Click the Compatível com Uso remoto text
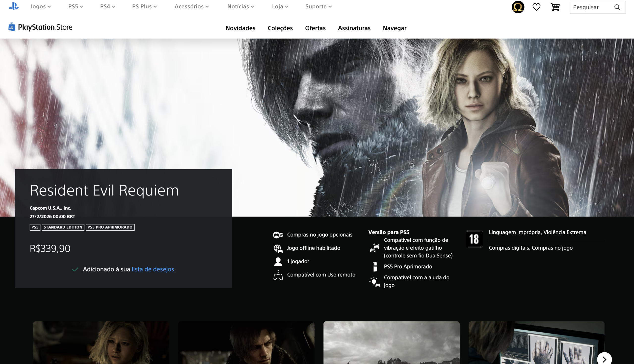634x364 pixels. point(321,275)
